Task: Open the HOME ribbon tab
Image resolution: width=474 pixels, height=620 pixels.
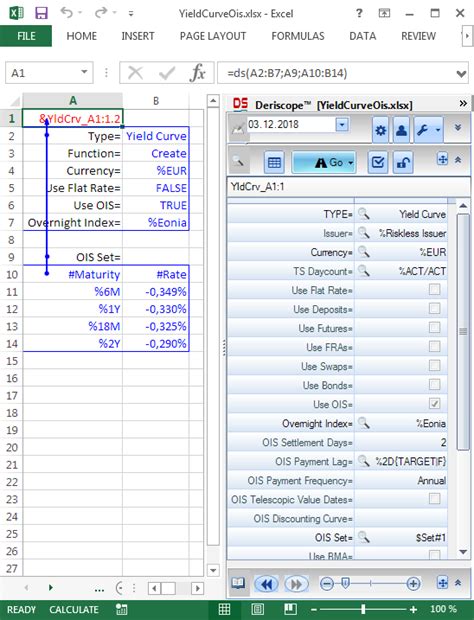Action: pyautogui.click(x=81, y=36)
